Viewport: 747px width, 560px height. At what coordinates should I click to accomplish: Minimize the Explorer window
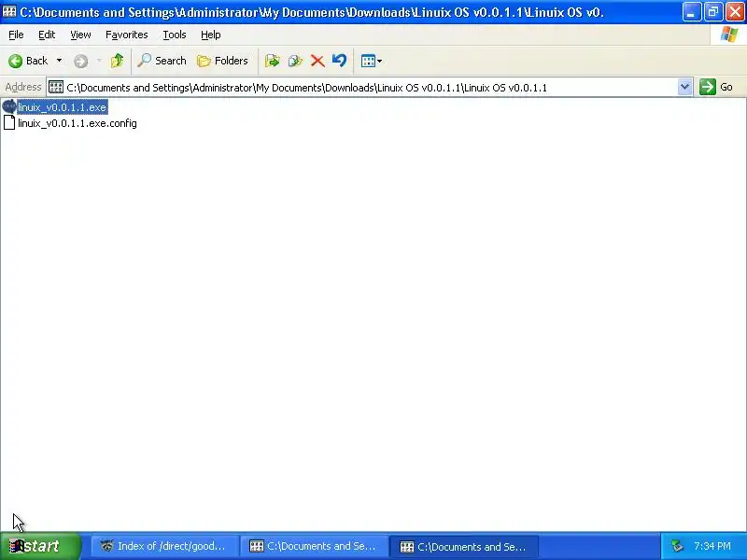tap(691, 12)
